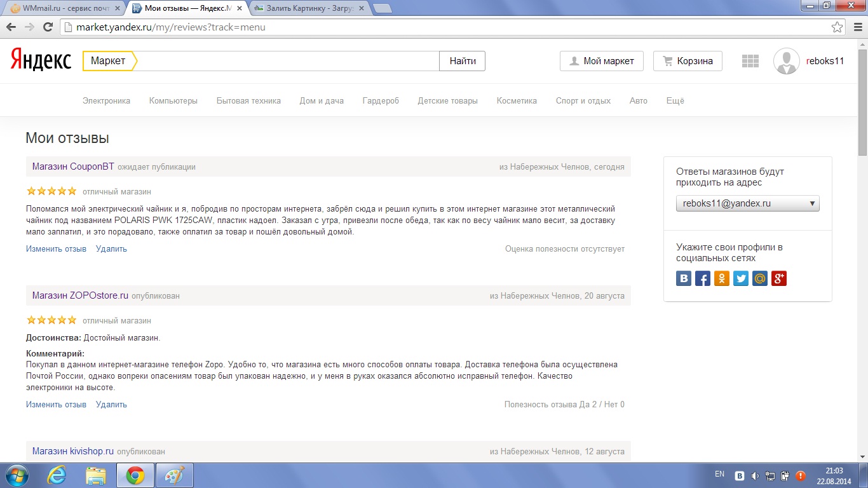The width and height of the screenshot is (868, 488).
Task: Open the Дом и дача category
Action: click(322, 100)
